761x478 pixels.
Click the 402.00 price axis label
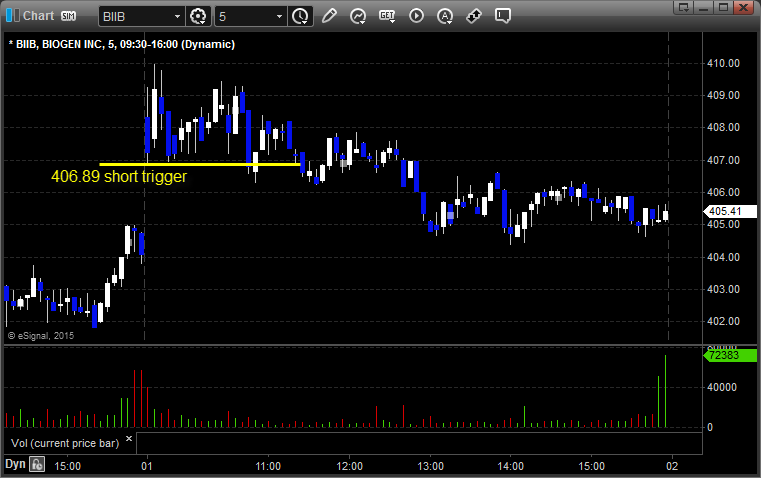[723, 321]
